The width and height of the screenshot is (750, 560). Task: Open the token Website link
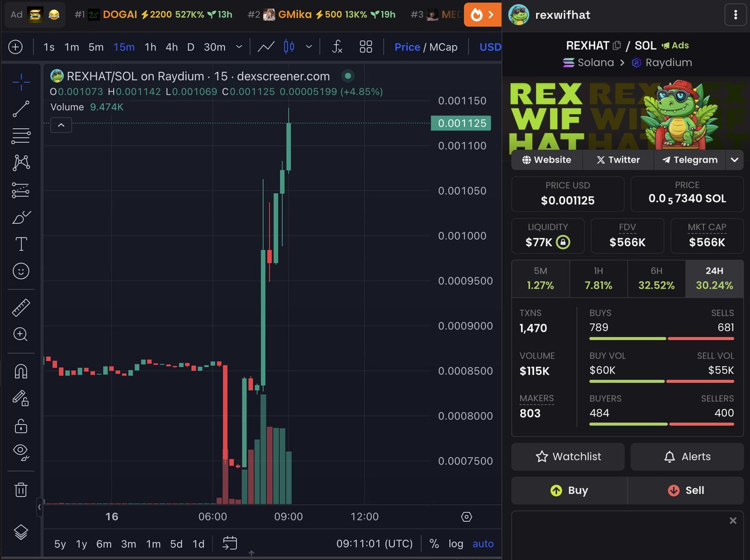tap(547, 159)
